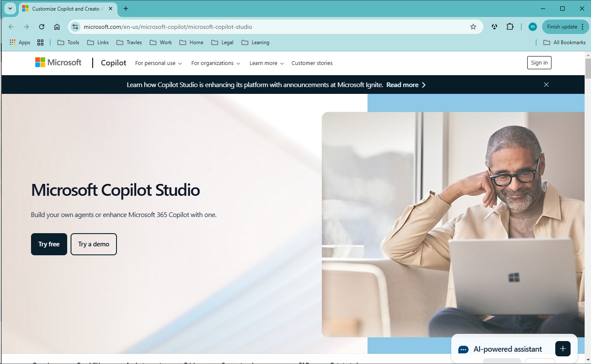This screenshot has width=591, height=364.
Task: Click the Finish update button
Action: [565, 27]
